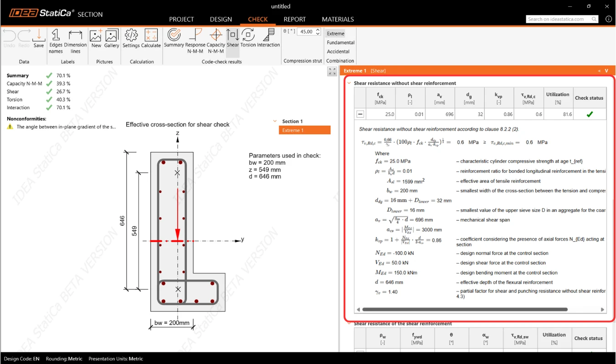Expand the drawing view to full size
The width and height of the screenshot is (616, 364).
pyautogui.click(x=332, y=71)
